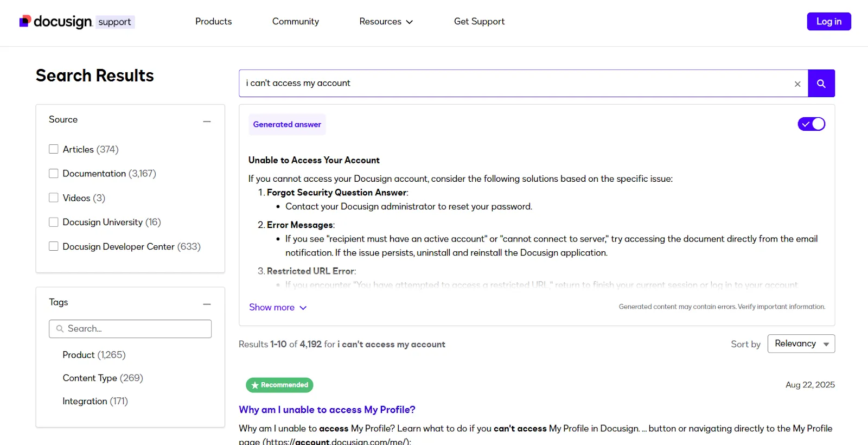868x445 pixels.
Task: Click the Generated answer badge
Action: 287,124
